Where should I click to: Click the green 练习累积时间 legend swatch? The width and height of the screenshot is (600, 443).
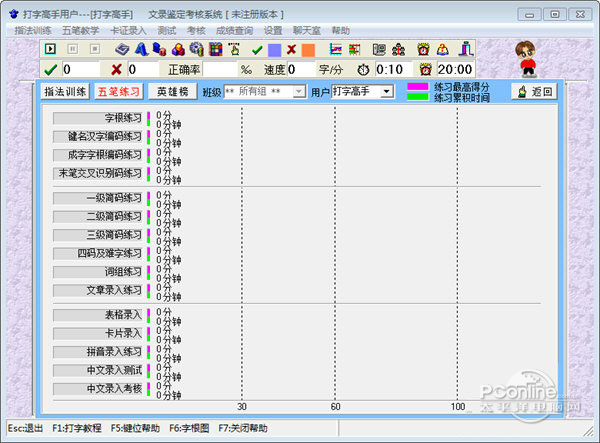[x=418, y=96]
